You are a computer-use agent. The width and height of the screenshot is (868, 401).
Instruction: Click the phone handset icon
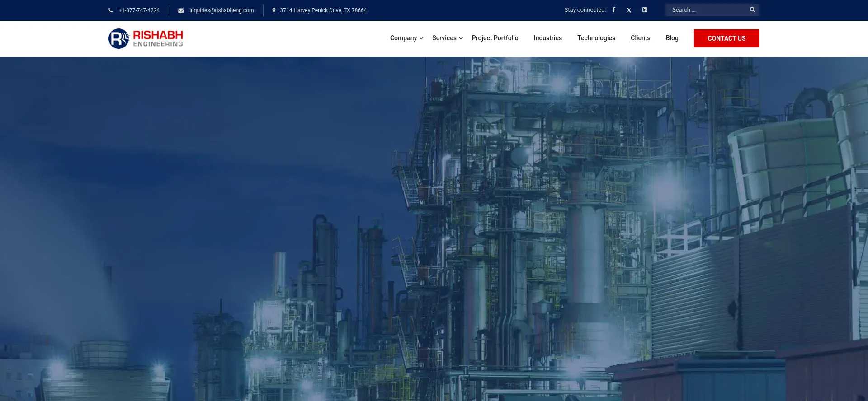click(110, 10)
